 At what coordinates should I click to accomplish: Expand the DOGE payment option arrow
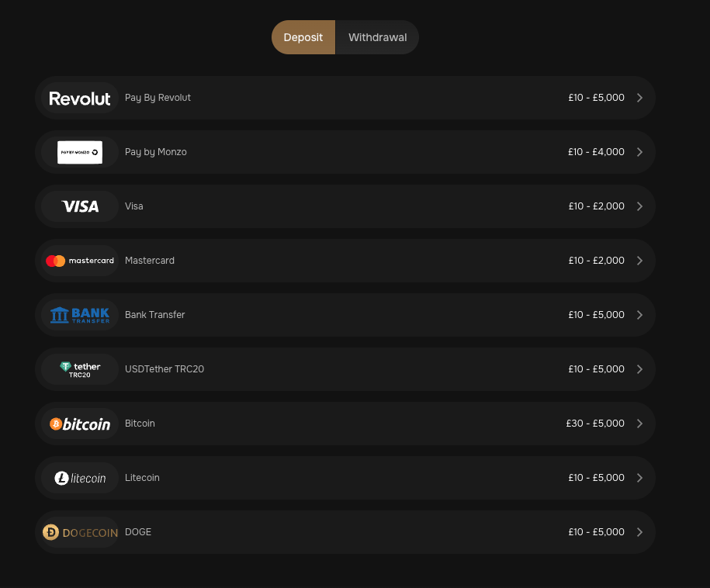[x=639, y=532]
